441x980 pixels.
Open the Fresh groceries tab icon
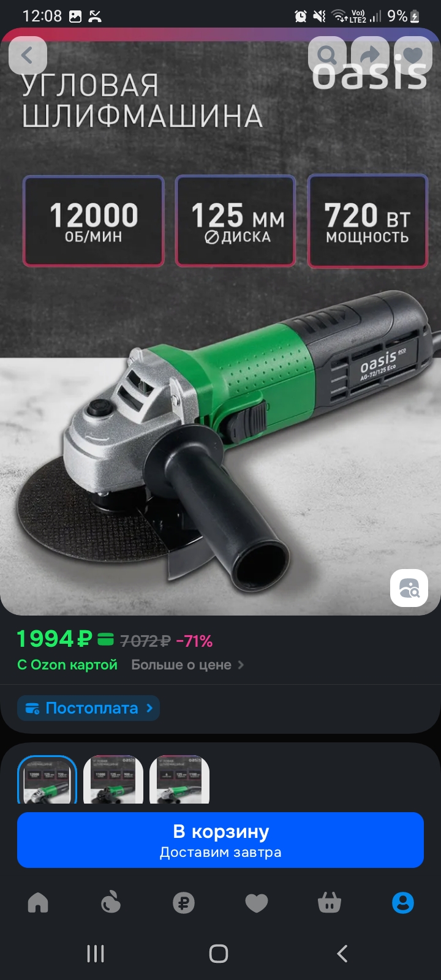tap(111, 903)
